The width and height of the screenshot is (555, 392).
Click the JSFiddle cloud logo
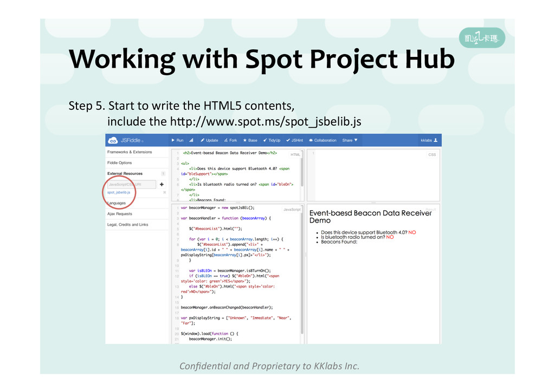[113, 140]
